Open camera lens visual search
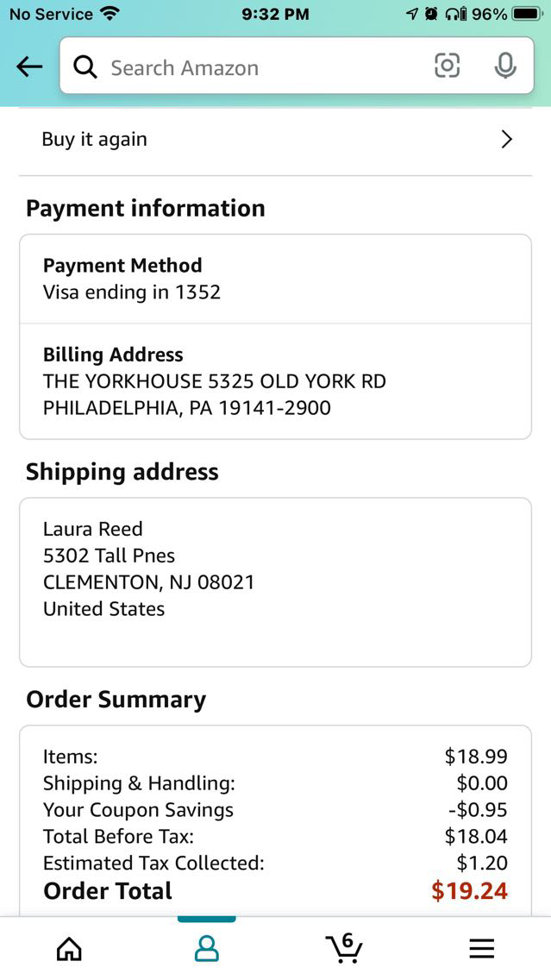The image size is (551, 980). pyautogui.click(x=447, y=66)
